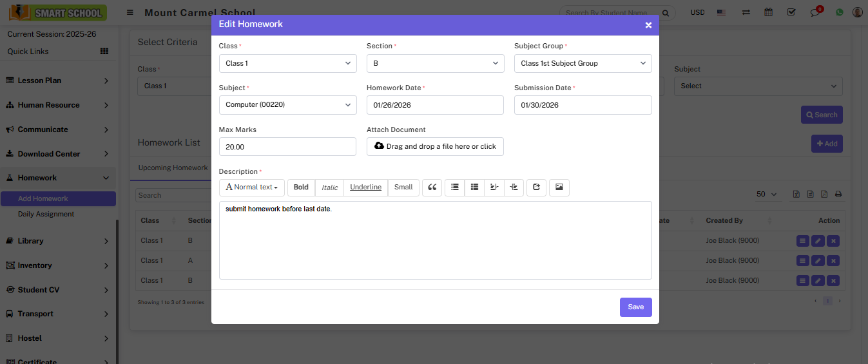868x364 pixels.
Task: Select the Small text formatting option
Action: click(403, 187)
